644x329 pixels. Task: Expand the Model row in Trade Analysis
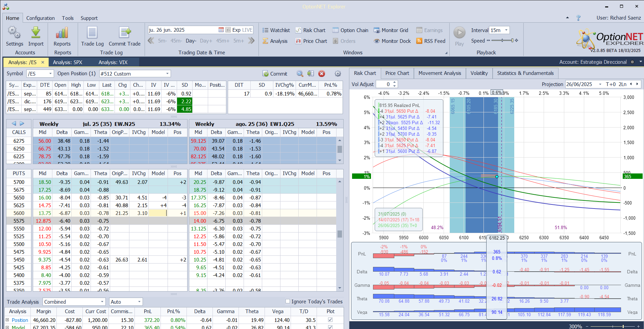point(7,327)
